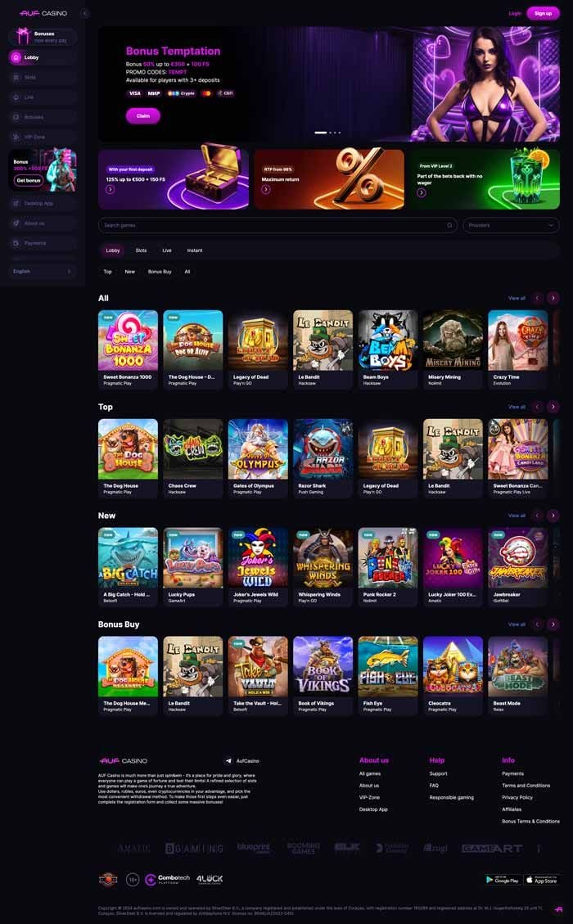The width and height of the screenshot is (573, 924).
Task: Click the Sign up button
Action: click(x=543, y=13)
